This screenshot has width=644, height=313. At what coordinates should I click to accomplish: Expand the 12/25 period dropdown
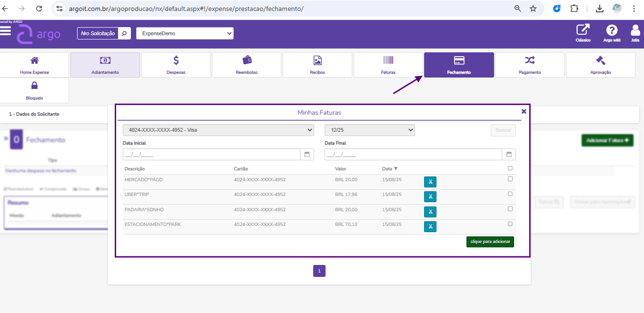[369, 130]
